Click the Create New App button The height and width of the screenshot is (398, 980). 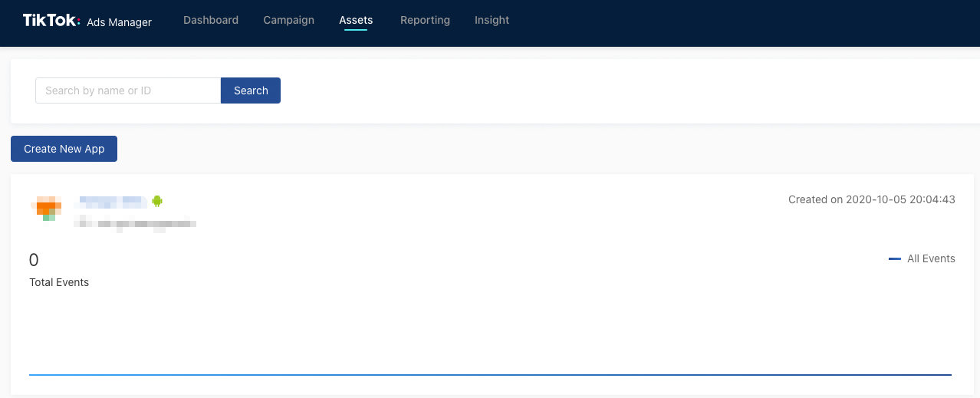64,149
